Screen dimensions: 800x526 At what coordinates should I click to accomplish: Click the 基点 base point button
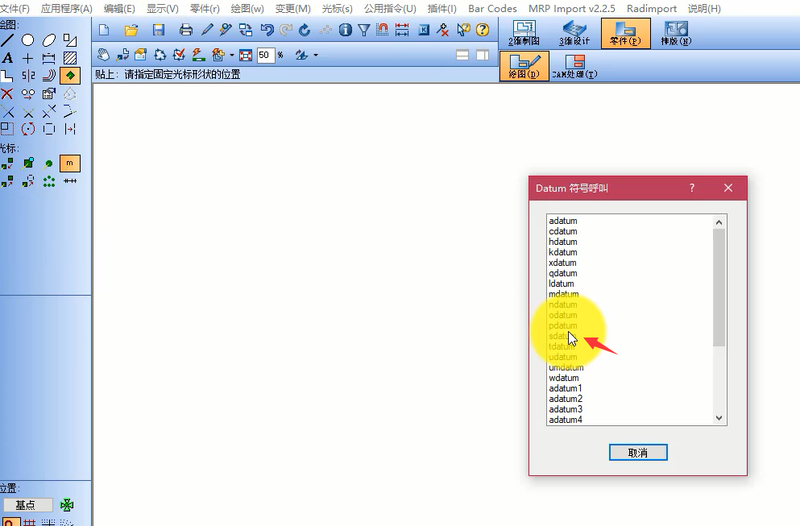(x=26, y=505)
